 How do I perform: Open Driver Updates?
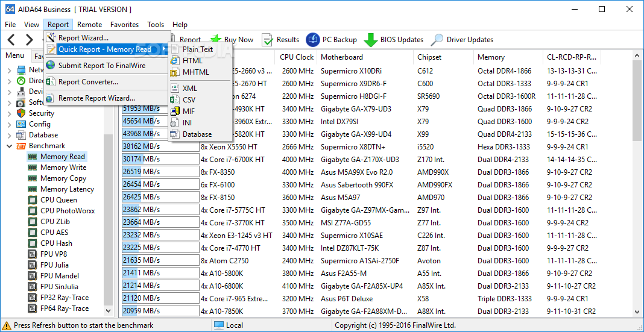point(462,40)
